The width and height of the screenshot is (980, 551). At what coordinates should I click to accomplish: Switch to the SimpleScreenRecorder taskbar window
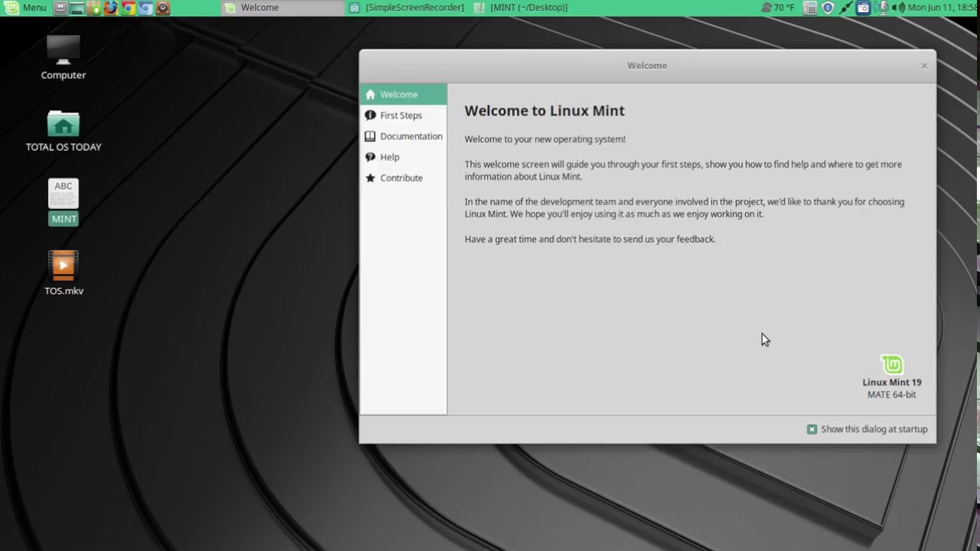407,8
